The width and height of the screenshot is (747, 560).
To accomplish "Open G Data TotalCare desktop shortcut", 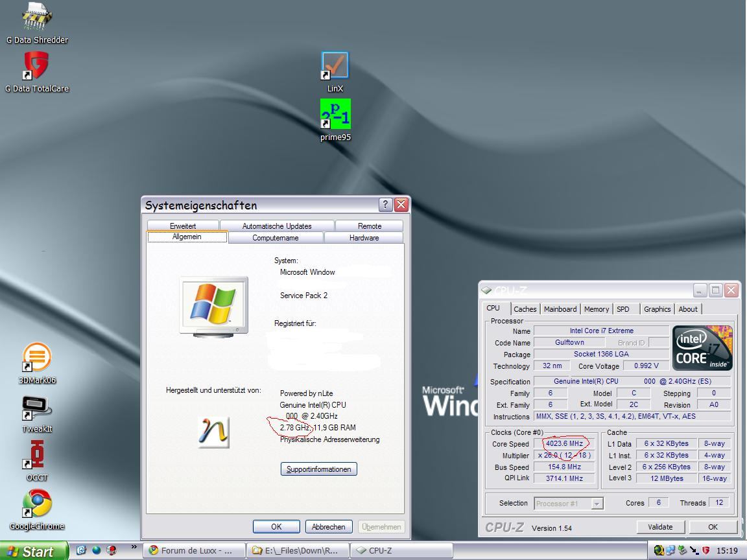I will click(x=37, y=71).
